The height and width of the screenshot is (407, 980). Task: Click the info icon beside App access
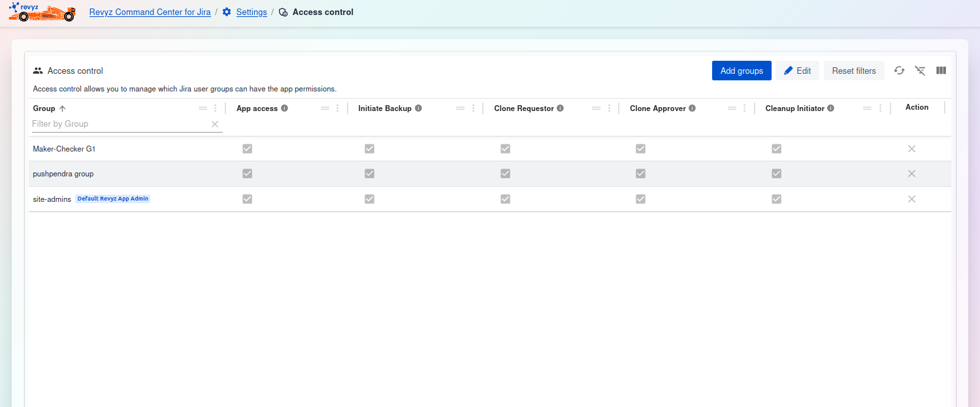(284, 108)
